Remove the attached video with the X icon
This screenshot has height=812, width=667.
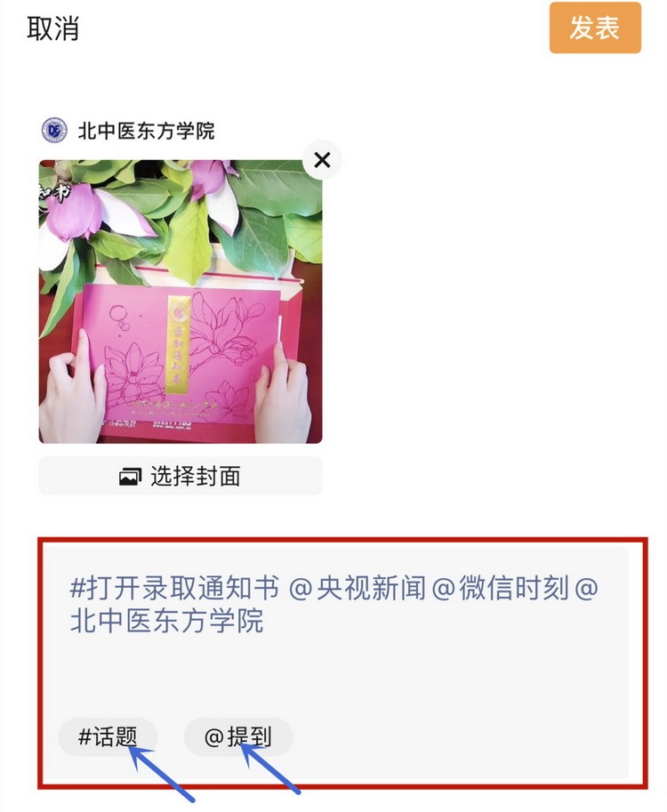322,160
